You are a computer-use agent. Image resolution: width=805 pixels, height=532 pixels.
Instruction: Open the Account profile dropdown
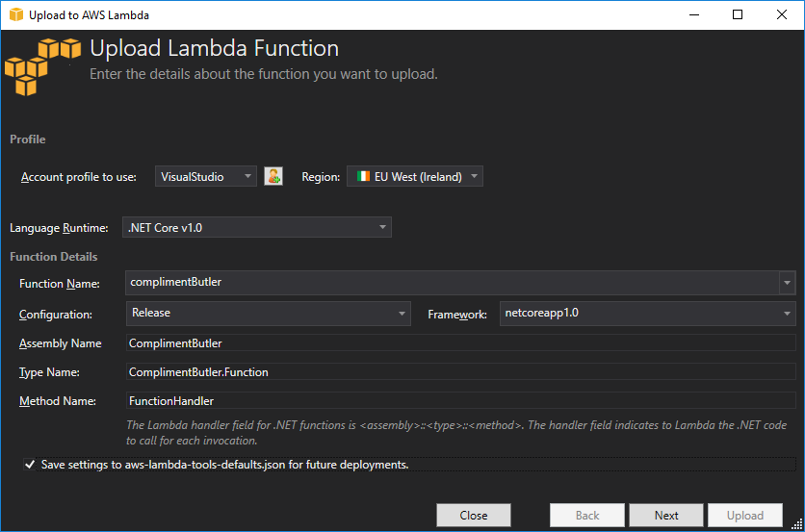(205, 176)
